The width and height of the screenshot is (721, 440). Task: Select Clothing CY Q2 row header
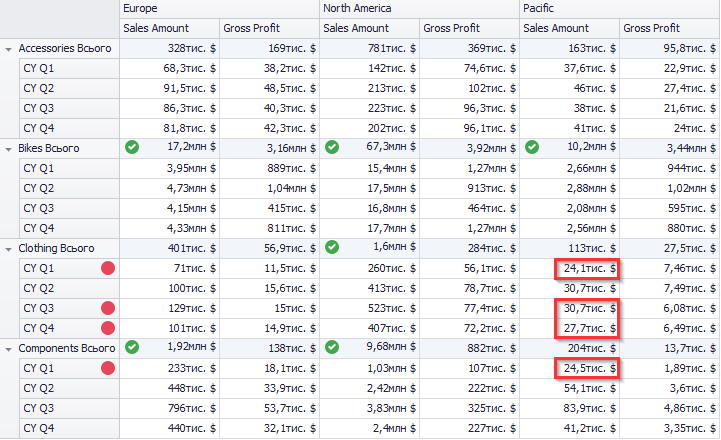click(x=69, y=288)
